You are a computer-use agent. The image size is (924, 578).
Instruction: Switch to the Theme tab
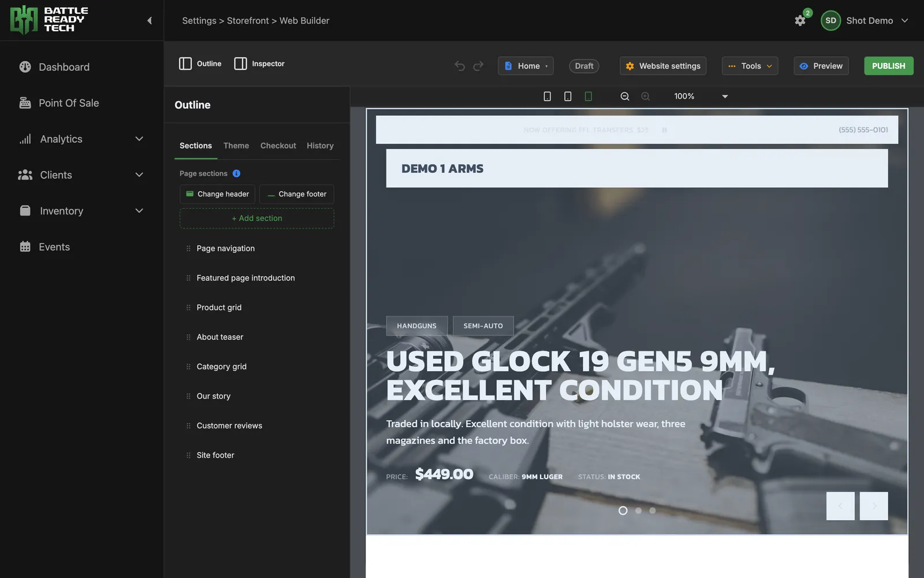236,146
